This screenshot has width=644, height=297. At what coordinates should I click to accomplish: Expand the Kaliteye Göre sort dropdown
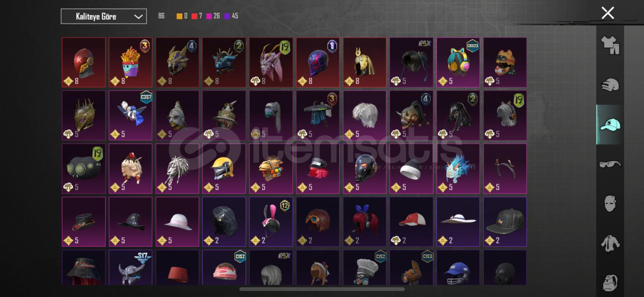tap(103, 16)
